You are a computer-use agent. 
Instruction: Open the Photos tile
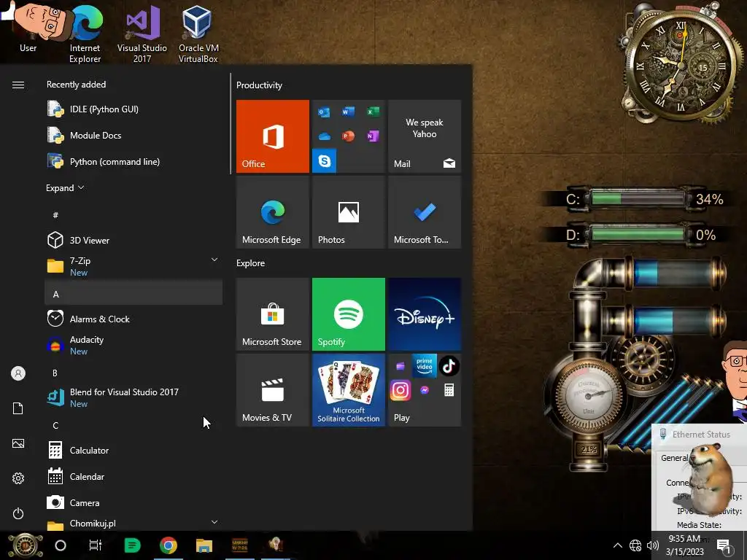click(x=348, y=212)
